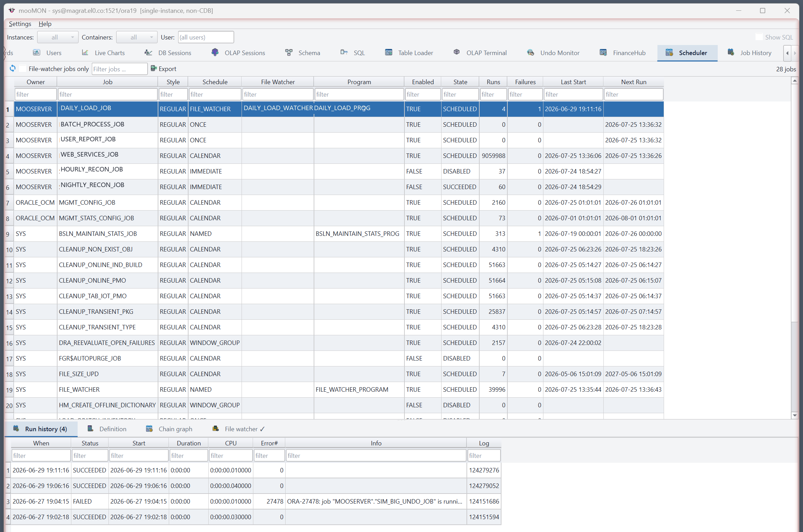Click the refresh jobs icon

pos(12,68)
